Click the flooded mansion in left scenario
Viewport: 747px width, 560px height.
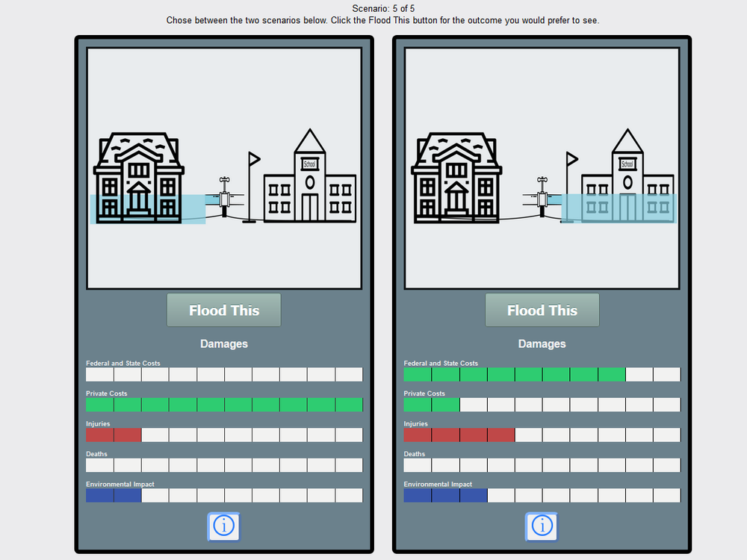[139, 179]
